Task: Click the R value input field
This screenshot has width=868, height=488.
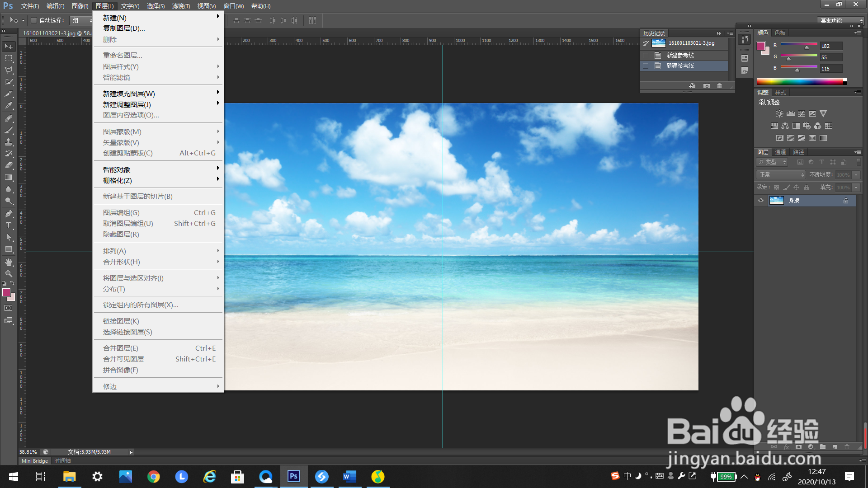Action: click(x=831, y=46)
